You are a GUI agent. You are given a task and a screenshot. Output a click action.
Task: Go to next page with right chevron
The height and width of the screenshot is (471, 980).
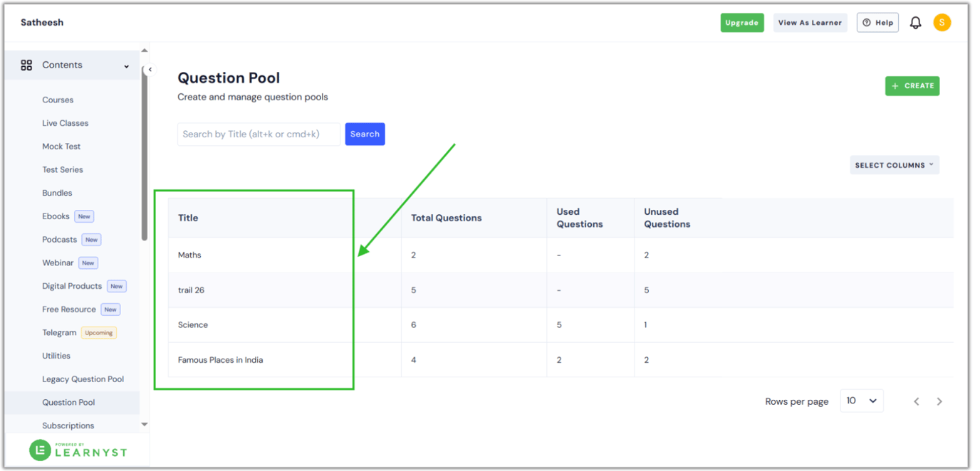tap(939, 401)
